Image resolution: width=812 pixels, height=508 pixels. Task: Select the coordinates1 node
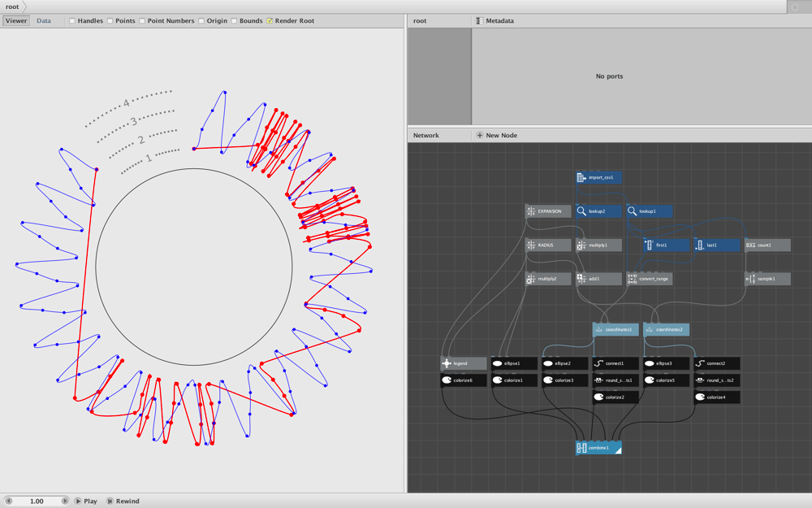click(615, 330)
